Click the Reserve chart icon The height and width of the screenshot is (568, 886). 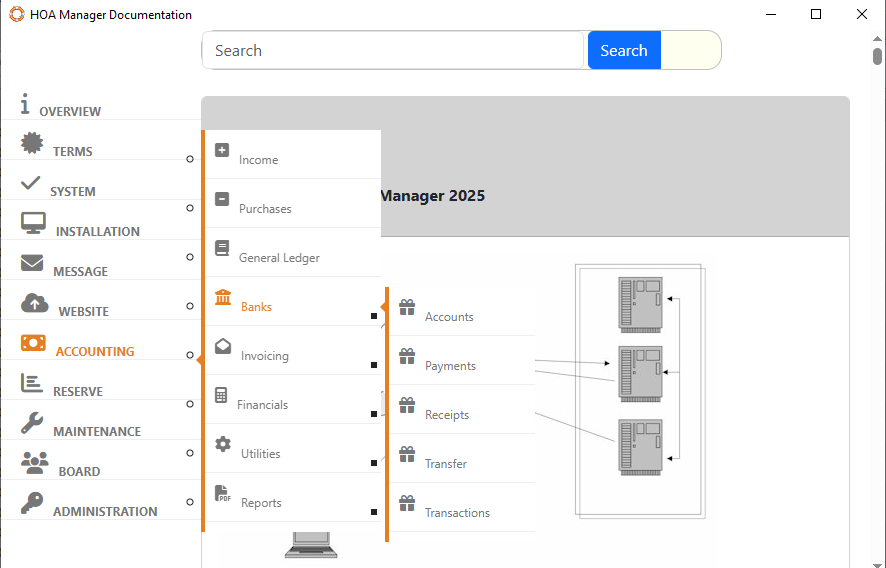(32, 384)
